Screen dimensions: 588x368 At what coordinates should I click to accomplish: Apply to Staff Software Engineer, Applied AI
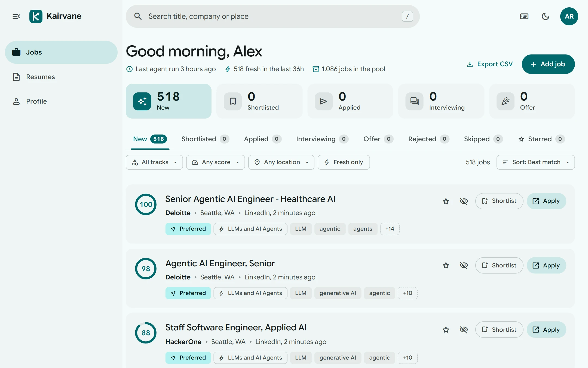point(546,330)
